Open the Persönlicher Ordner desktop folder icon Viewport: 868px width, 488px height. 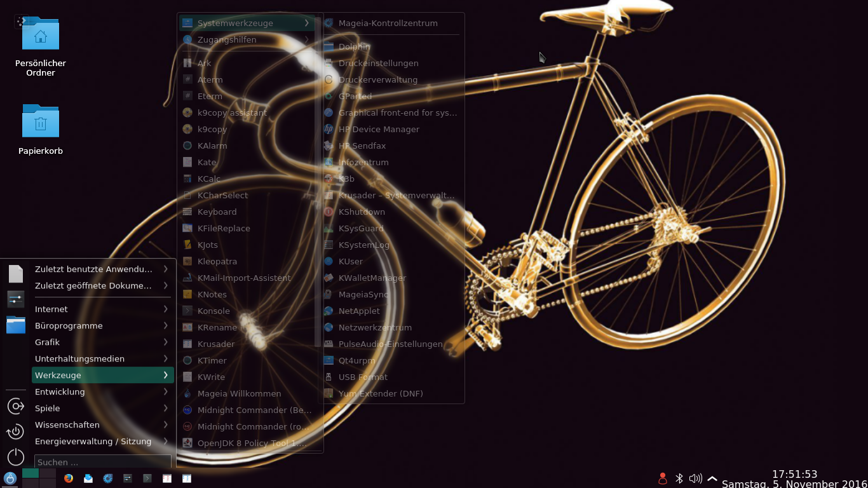click(x=41, y=34)
